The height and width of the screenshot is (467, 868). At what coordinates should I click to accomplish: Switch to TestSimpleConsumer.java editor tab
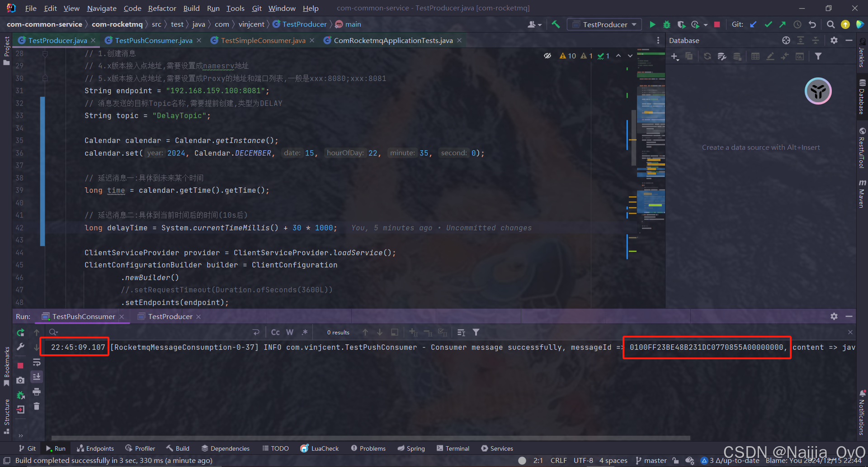[x=263, y=40]
